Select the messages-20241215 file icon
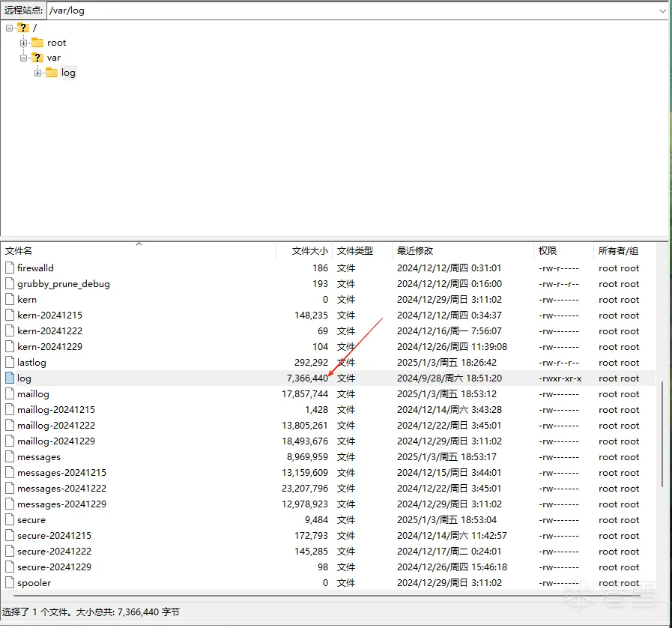 coord(10,472)
